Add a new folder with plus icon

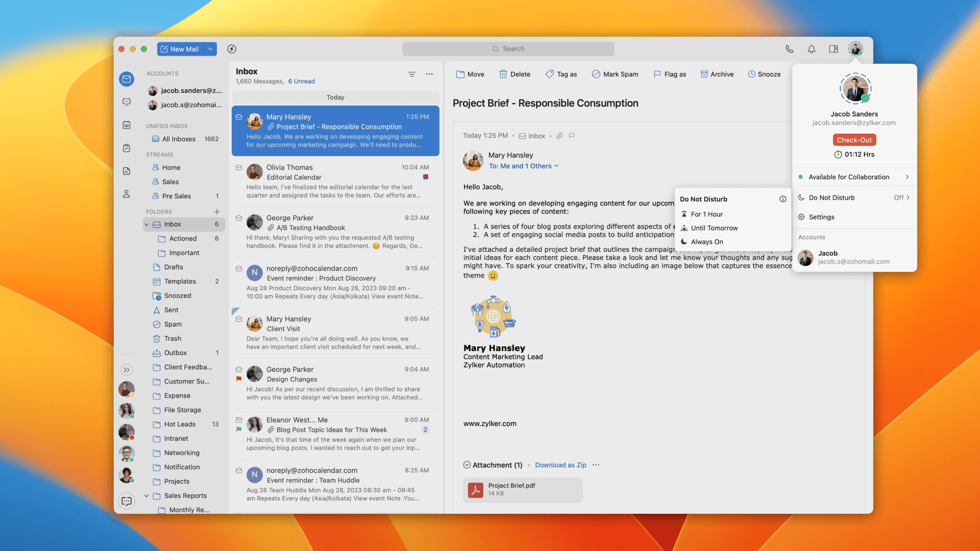click(217, 212)
